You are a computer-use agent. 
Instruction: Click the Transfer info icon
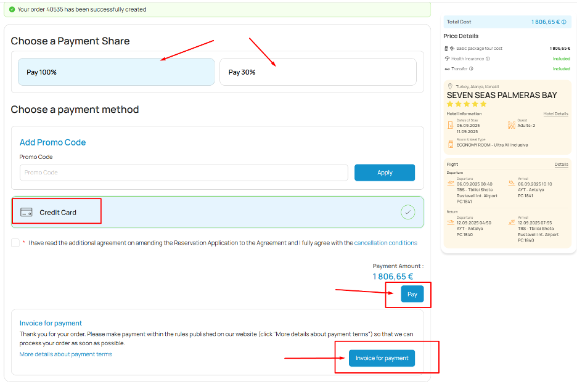(x=471, y=68)
